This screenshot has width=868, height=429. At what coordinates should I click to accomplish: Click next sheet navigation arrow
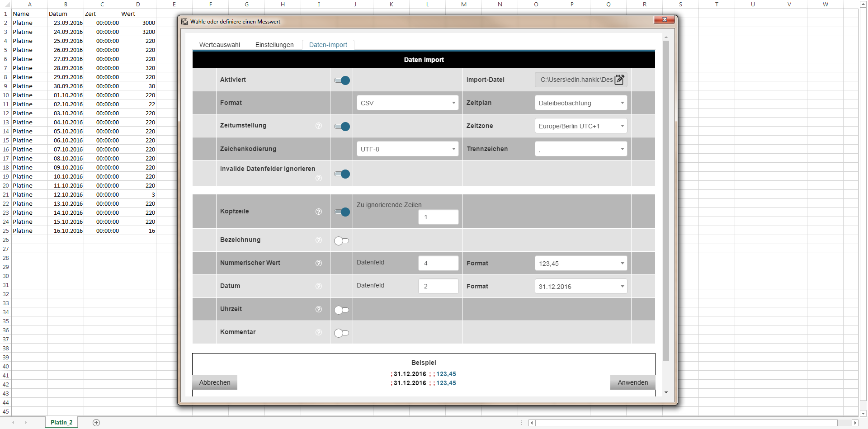pyautogui.click(x=26, y=423)
